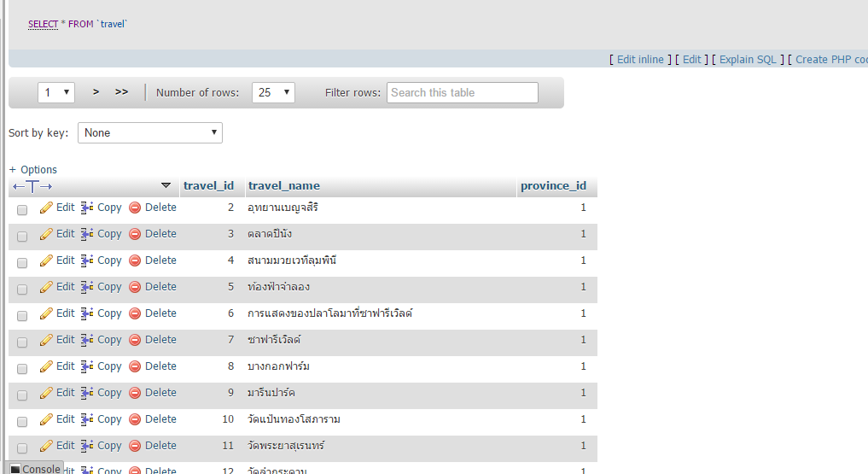Click the Edit pencil icon for row 11
The image size is (868, 474).
pos(46,446)
